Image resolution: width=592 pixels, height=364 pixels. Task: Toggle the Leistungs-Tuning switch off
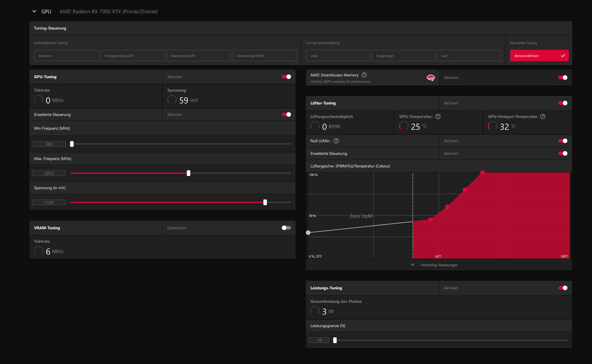tap(563, 288)
